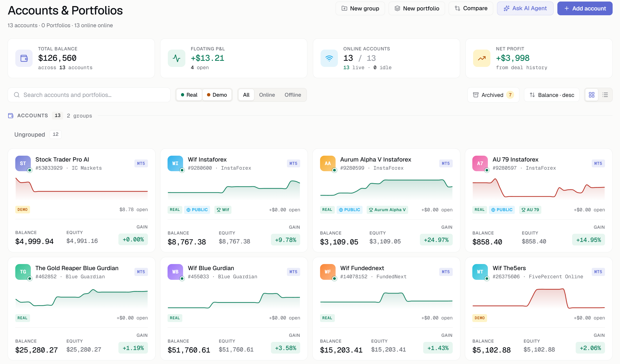Switch to list view layout
The height and width of the screenshot is (364, 620).
(605, 95)
